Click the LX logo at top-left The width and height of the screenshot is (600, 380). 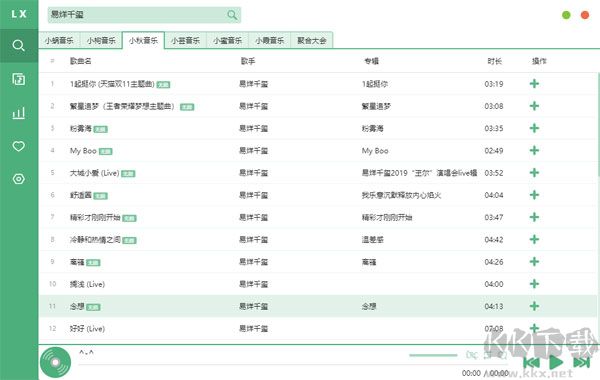tap(19, 14)
